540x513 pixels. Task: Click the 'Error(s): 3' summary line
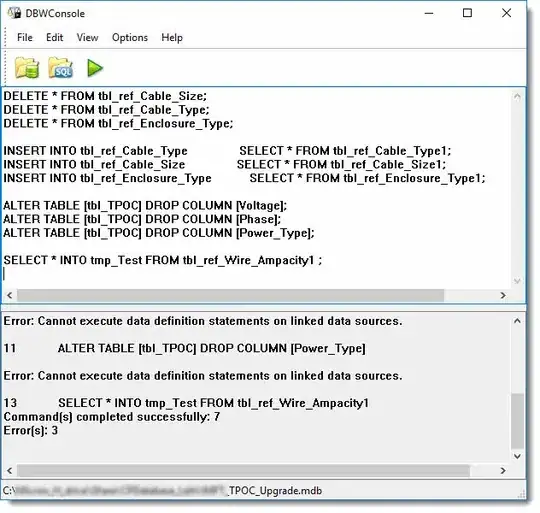click(31, 430)
